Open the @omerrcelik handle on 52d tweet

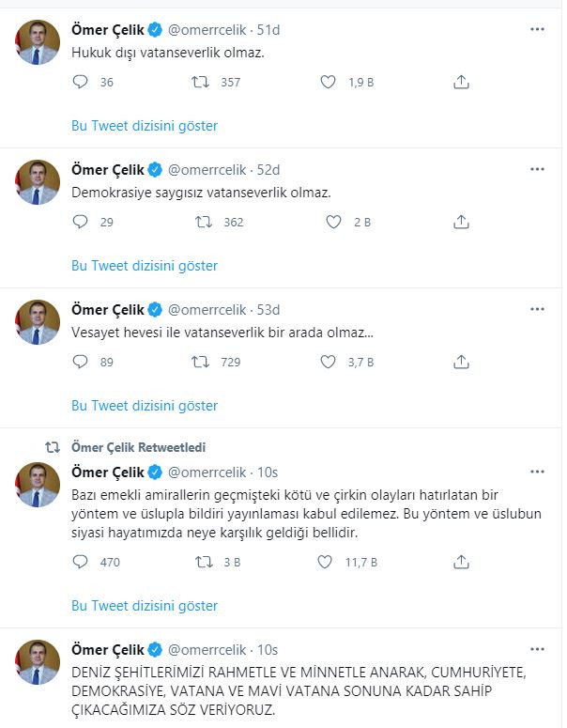207,170
